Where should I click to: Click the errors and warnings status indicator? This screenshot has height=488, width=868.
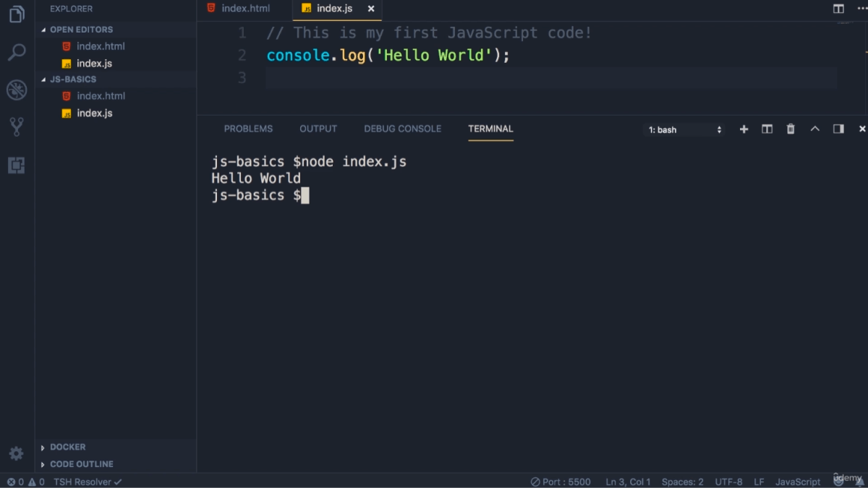point(25,481)
